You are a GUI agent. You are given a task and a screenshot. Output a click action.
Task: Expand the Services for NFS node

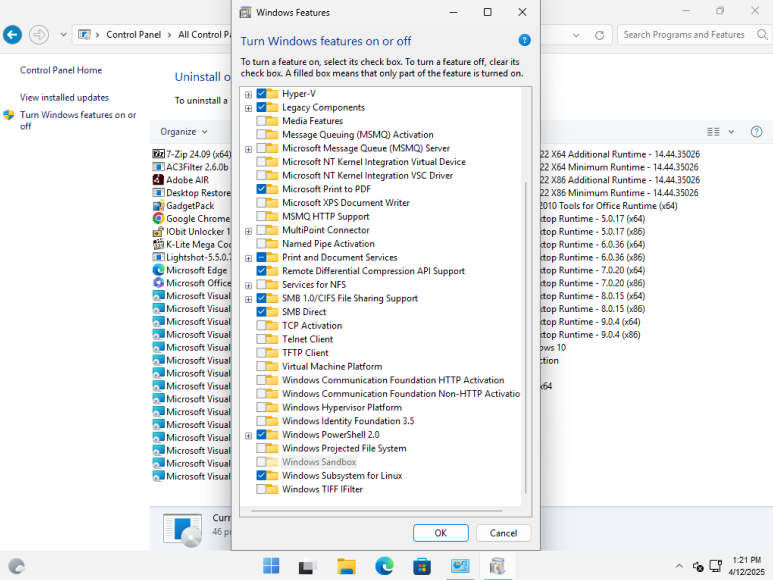[248, 285]
